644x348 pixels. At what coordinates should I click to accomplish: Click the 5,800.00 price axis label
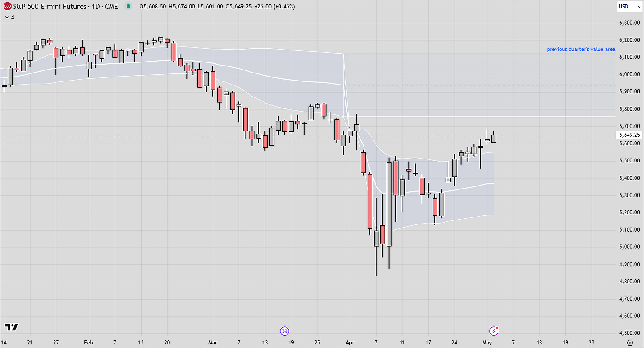629,109
